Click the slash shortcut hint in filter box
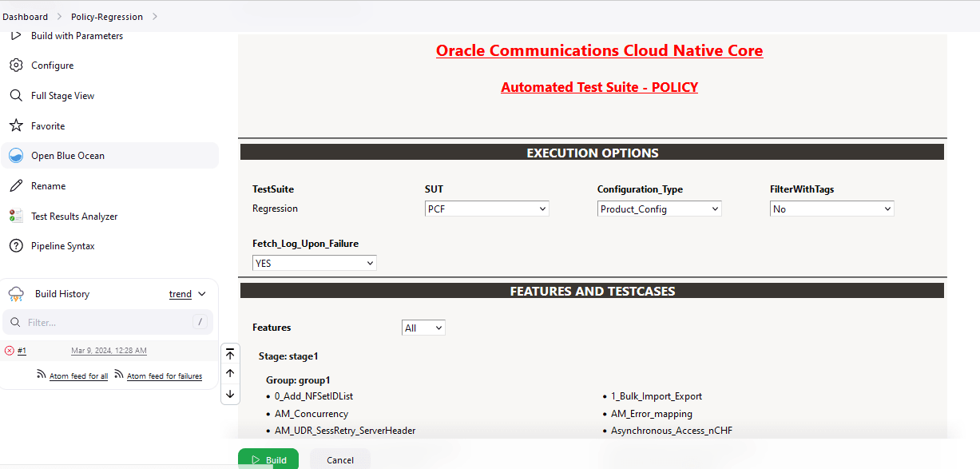980x469 pixels. (x=200, y=322)
